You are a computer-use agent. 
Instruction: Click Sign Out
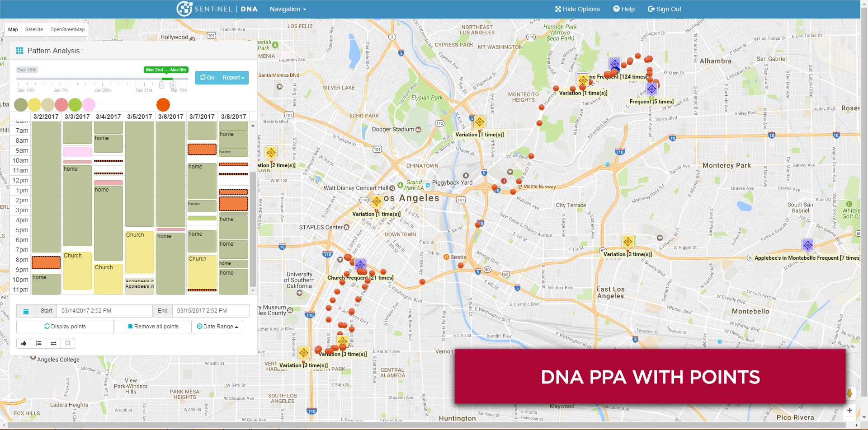pos(665,9)
